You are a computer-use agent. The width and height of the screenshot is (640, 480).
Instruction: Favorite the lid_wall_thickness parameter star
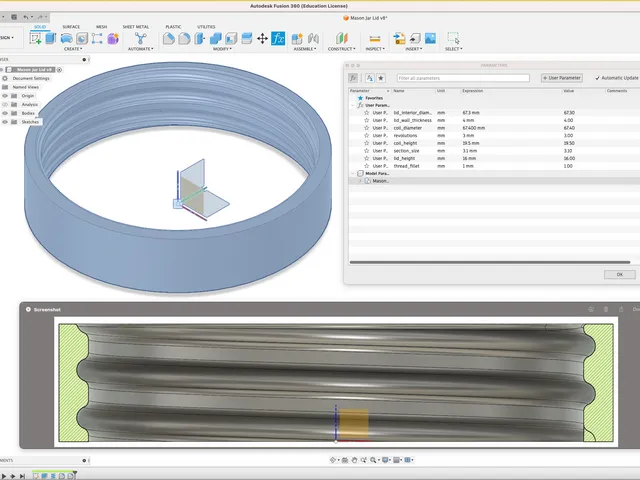[367, 120]
